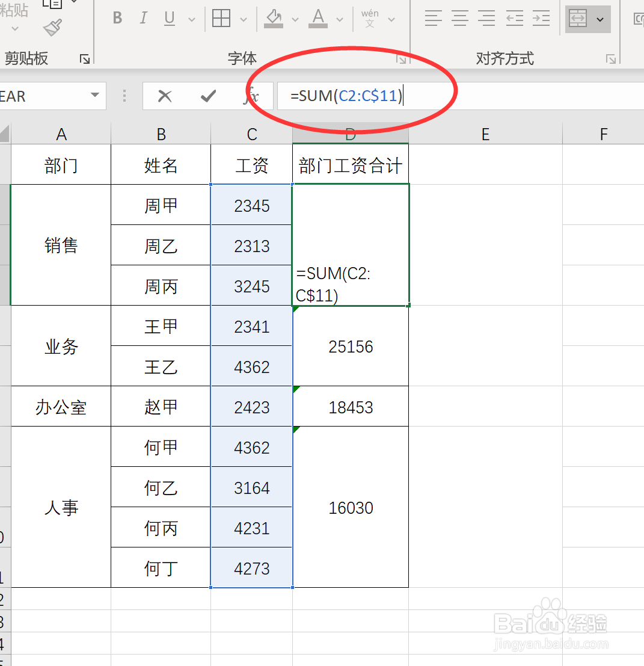
Task: Open the 对齐方式 dialog launcher
Action: 611,59
